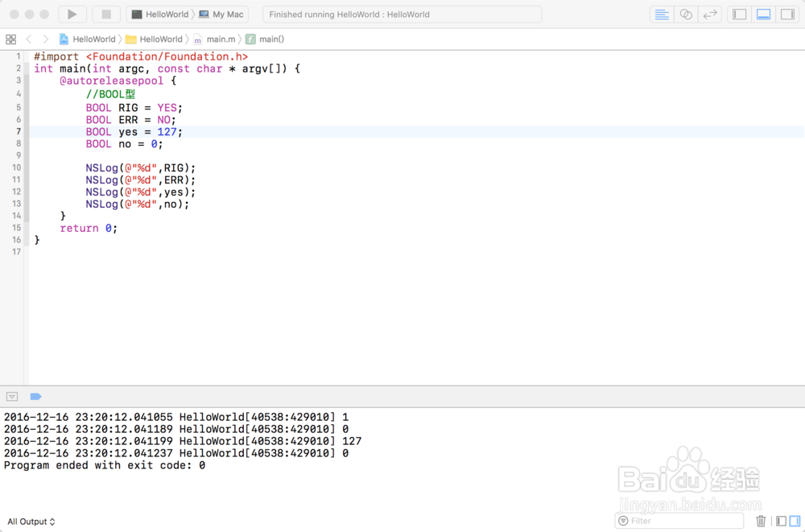Toggle the Debug area panel
The image size is (805, 532).
click(x=763, y=14)
